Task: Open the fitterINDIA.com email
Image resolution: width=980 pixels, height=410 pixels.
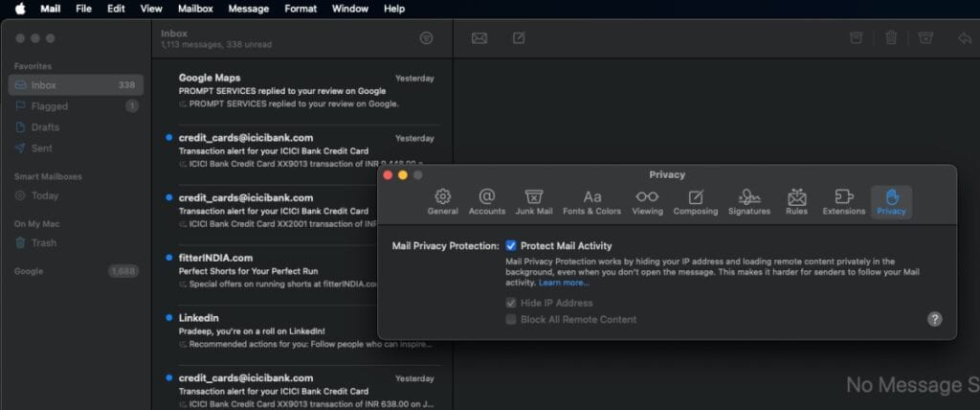Action: [301, 270]
